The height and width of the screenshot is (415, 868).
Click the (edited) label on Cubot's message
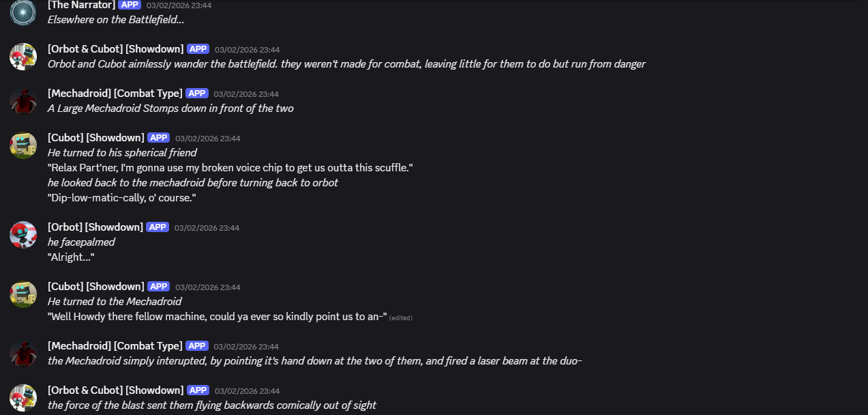(x=401, y=317)
